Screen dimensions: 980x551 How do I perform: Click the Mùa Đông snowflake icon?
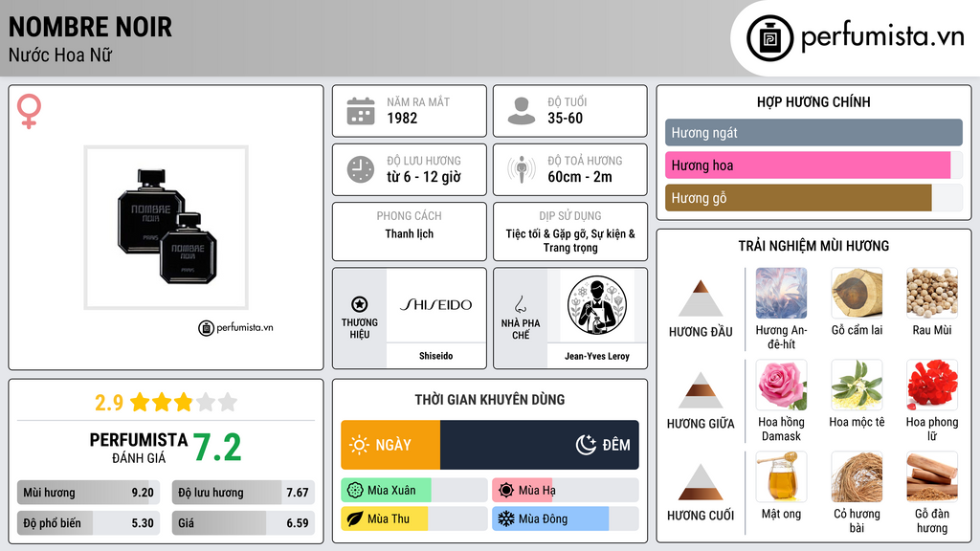coord(506,519)
